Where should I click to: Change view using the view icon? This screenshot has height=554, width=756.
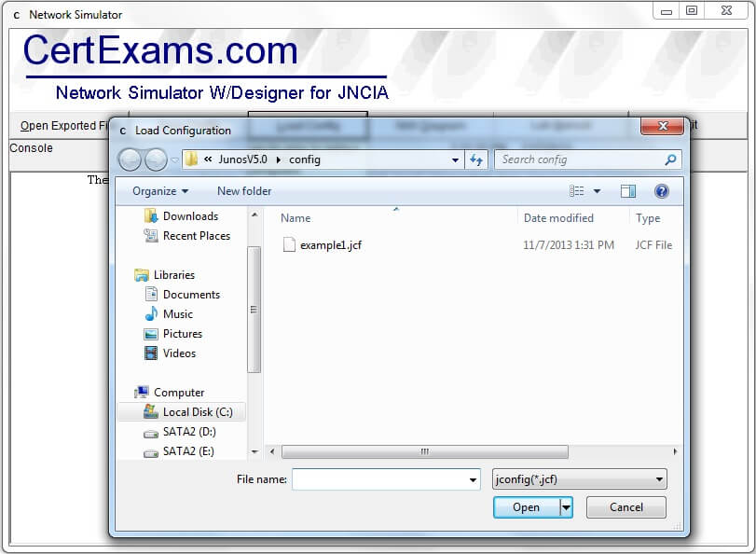click(x=577, y=191)
